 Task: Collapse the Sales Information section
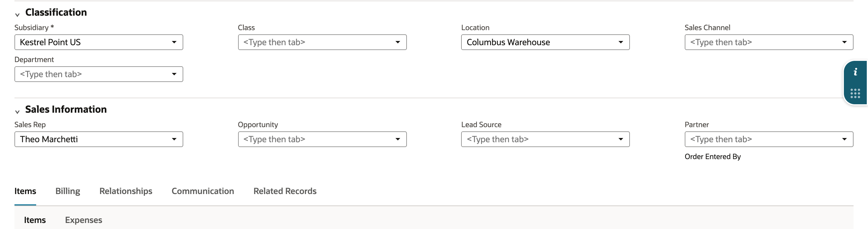pyautogui.click(x=17, y=111)
